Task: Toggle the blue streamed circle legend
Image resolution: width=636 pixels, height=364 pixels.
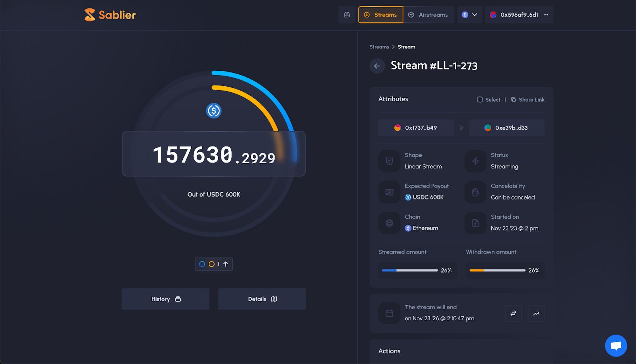Action: (202, 264)
